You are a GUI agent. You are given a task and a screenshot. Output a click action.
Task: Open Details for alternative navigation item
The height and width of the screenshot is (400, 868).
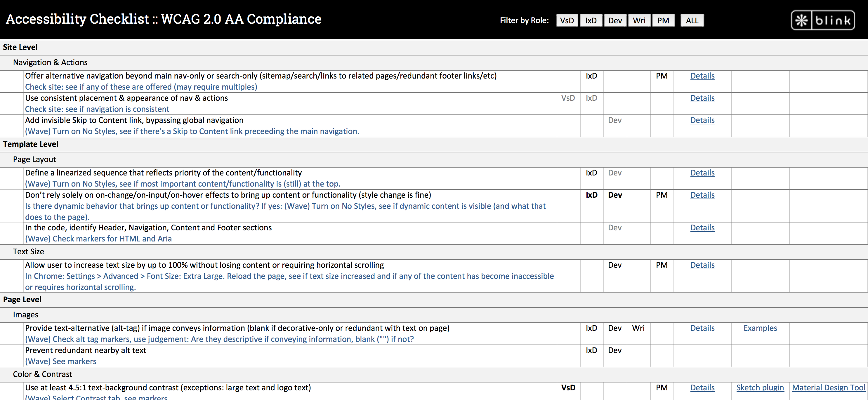[702, 76]
